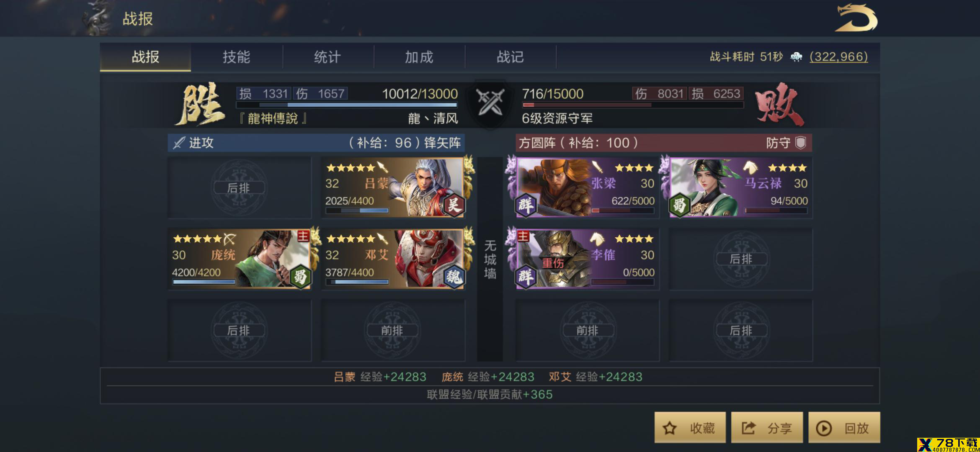Open the 战记 tab

click(x=511, y=57)
